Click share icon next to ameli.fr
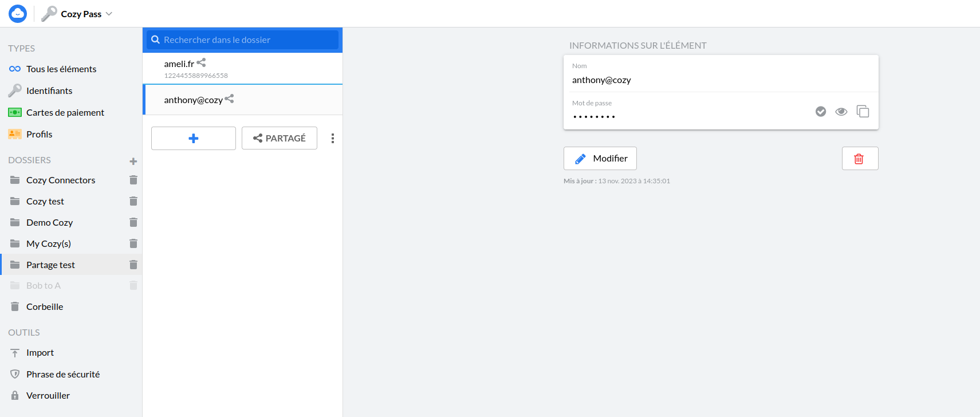Viewport: 980px width, 417px height. coord(201,62)
